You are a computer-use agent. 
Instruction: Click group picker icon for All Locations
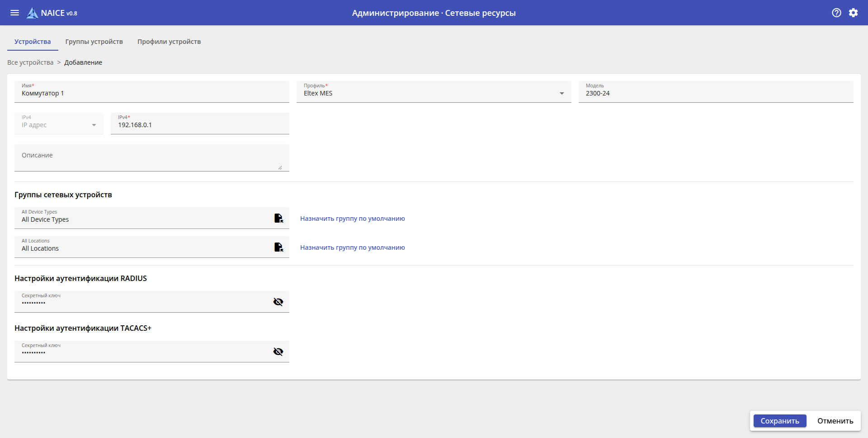pos(278,247)
